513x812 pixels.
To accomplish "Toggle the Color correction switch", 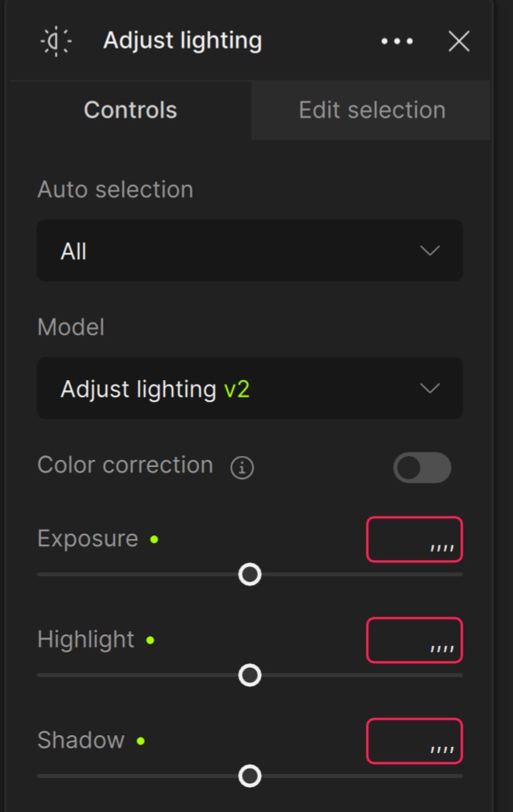I will [422, 468].
